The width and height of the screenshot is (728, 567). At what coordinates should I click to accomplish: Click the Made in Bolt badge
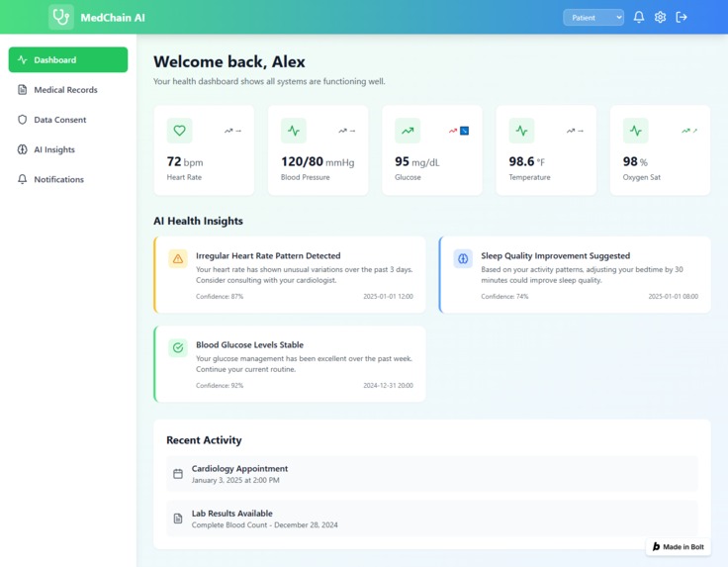pyautogui.click(x=679, y=546)
